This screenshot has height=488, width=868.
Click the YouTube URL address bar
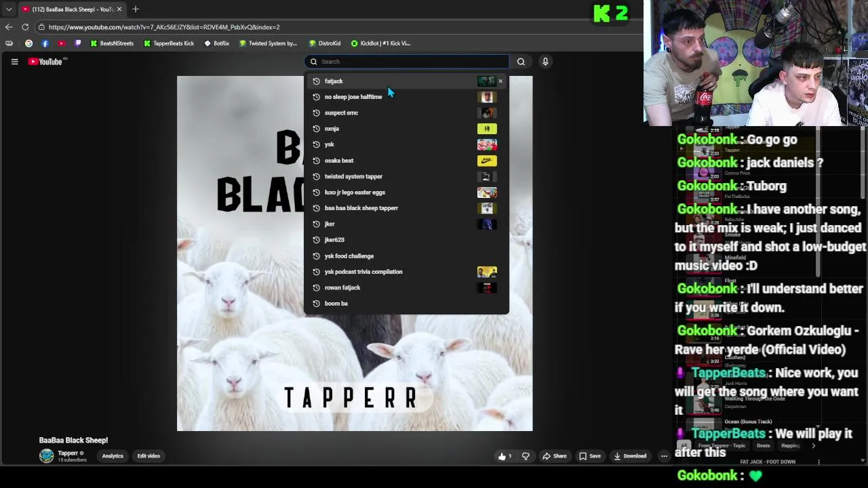tap(339, 27)
